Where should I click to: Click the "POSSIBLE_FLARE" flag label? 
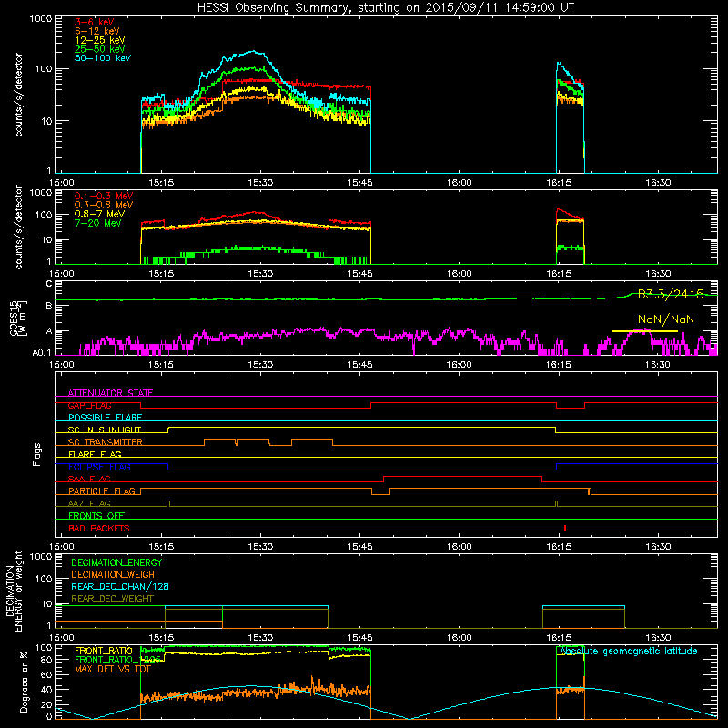pyautogui.click(x=105, y=418)
